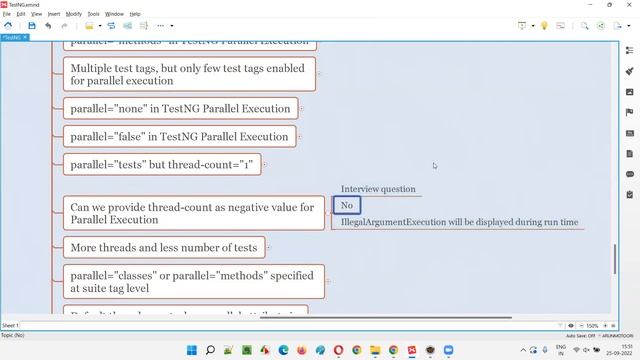Open the Insert menu
The image size is (640, 360).
click(54, 14)
